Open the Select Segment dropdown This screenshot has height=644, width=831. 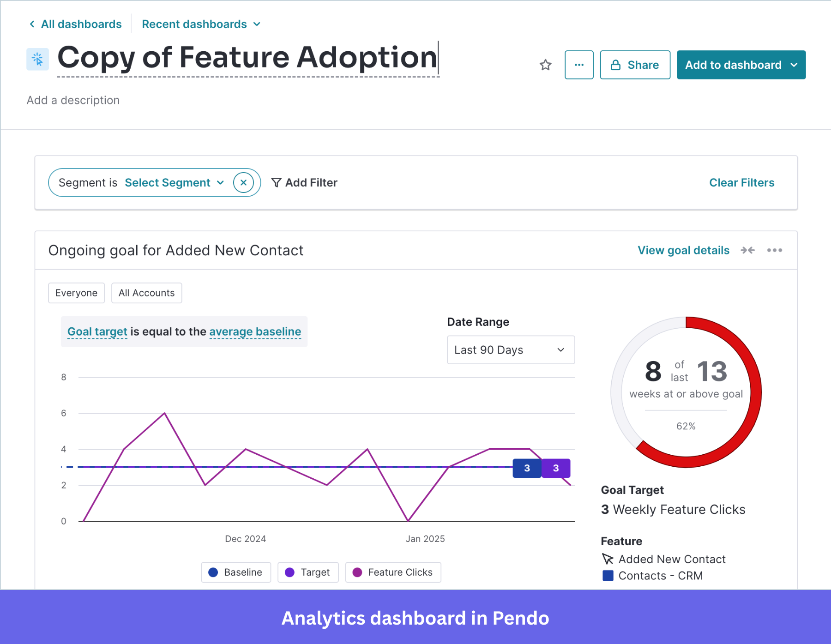click(x=175, y=183)
